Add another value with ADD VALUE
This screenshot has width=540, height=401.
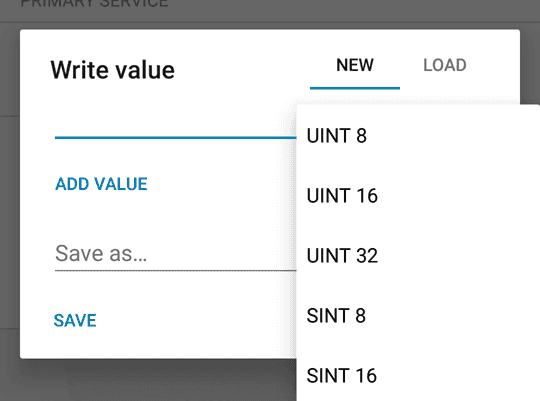pyautogui.click(x=101, y=184)
